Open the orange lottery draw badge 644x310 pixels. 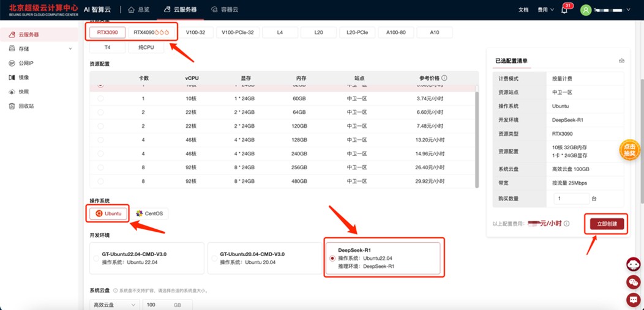630,150
